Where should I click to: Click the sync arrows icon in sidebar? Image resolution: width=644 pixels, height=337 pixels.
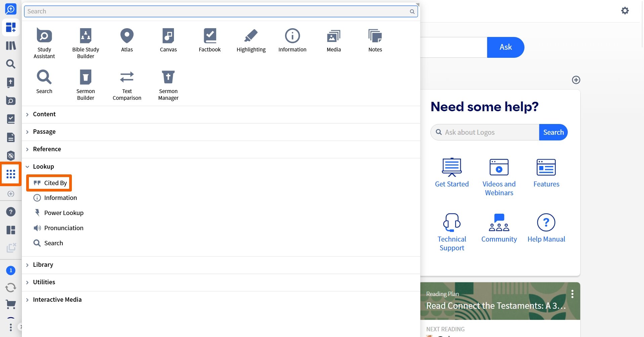11,288
